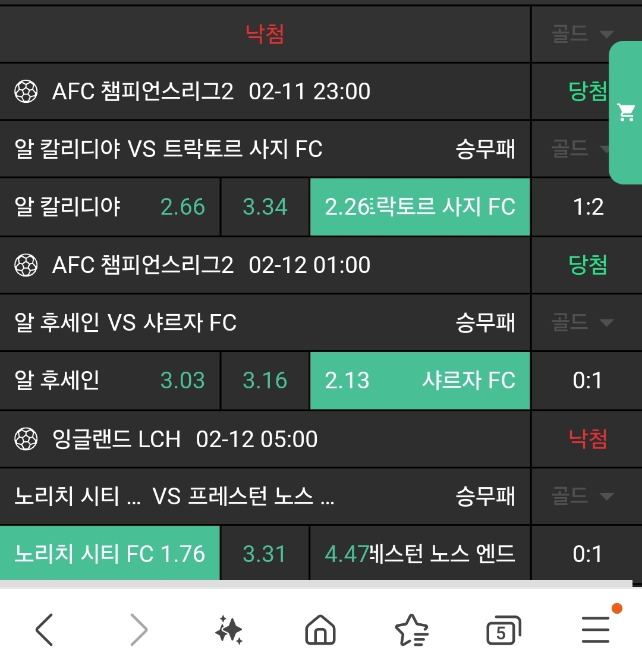Open 골드 dropdown in 알 후세인 VS 샤르자 row
This screenshot has height=672, width=642.
582,323
